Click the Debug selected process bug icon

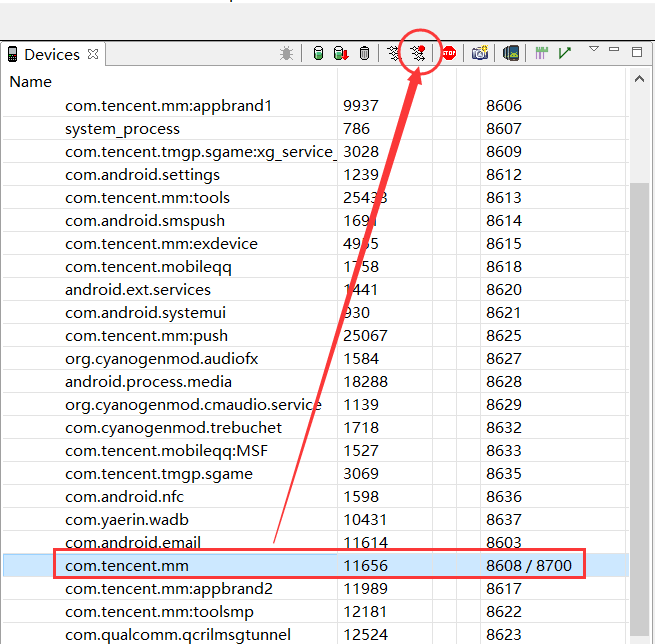[x=286, y=53]
